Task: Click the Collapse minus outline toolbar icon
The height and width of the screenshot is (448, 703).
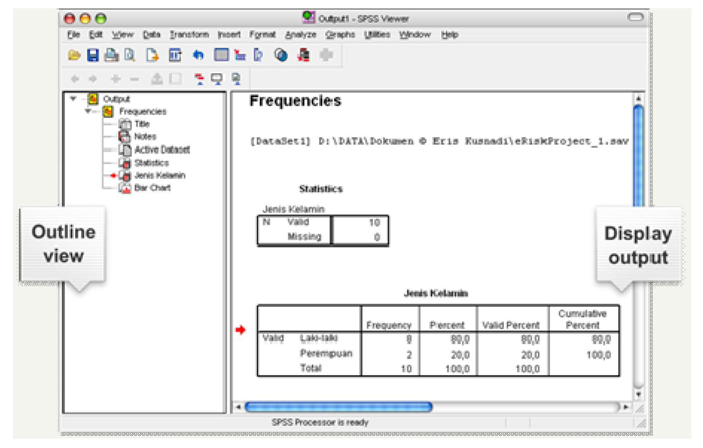Action: 134,79
